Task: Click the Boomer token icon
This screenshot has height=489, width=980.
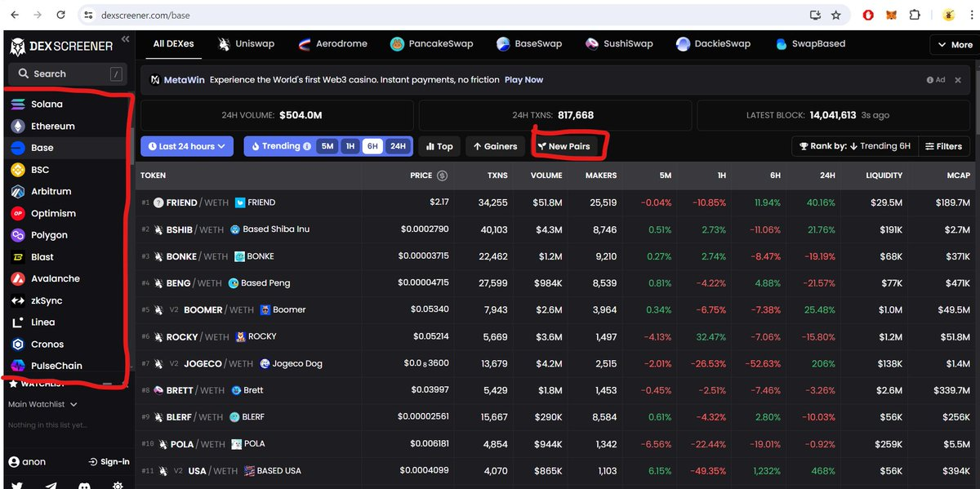Action: tap(265, 309)
